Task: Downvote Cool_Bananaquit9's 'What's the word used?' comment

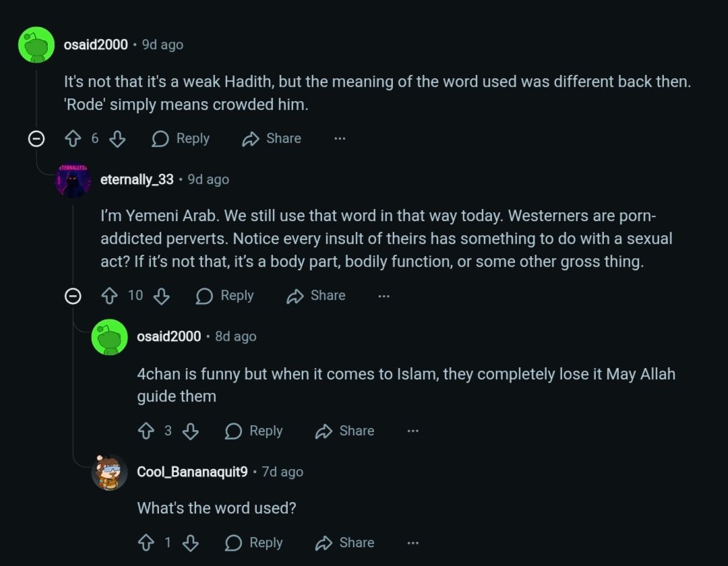Action: click(x=191, y=543)
